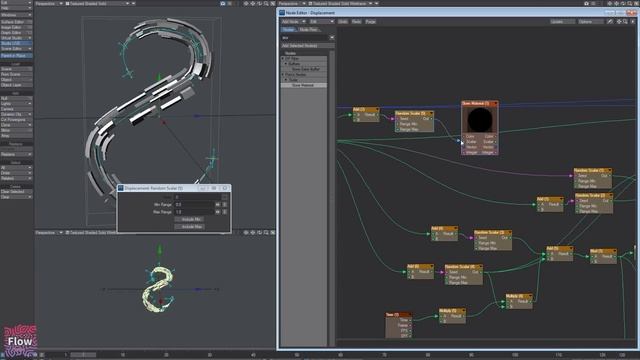Select the Random Scalar (5) node header
The height and width of the screenshot is (360, 640).
[x=414, y=113]
